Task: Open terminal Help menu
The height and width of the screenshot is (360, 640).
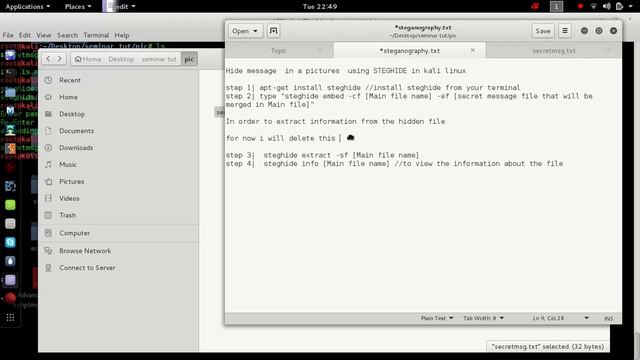Action: tap(122, 35)
